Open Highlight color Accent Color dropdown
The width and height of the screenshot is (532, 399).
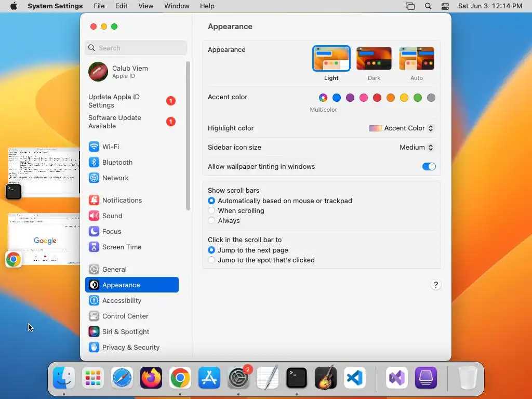coord(402,128)
